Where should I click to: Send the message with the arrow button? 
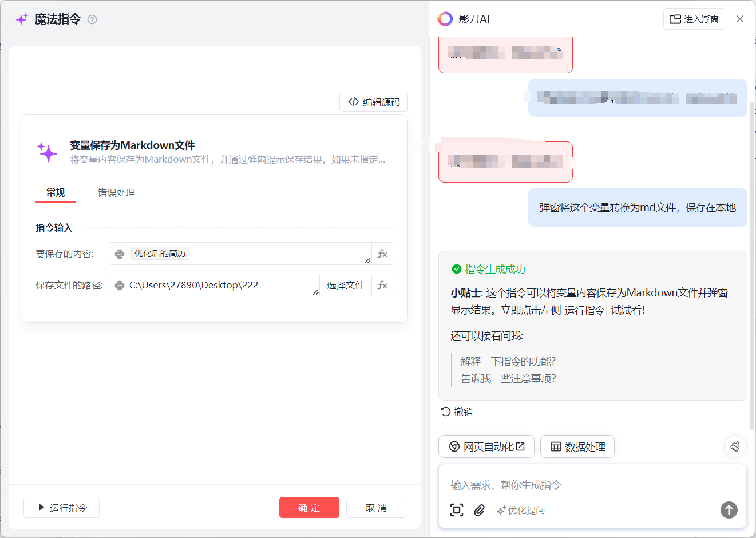pyautogui.click(x=729, y=510)
